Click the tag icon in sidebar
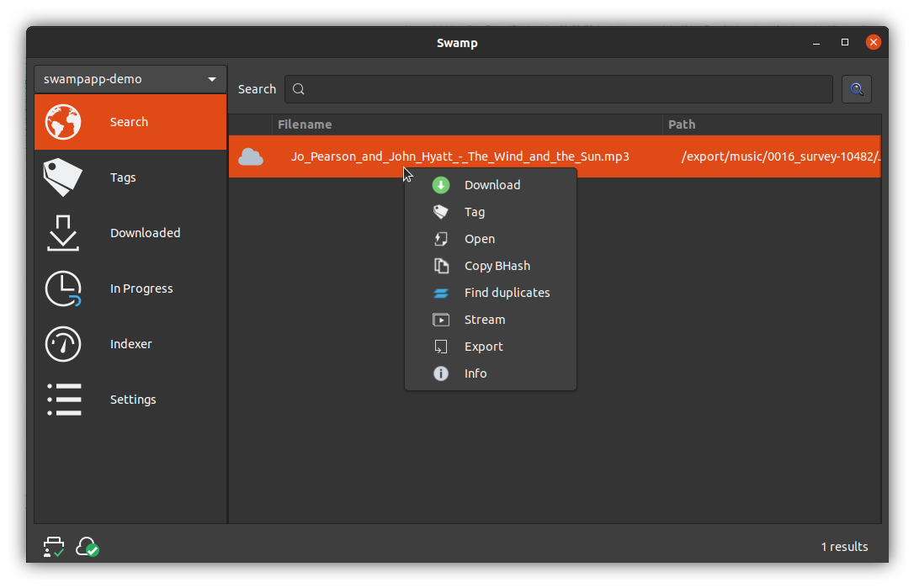Screen dimensions: 914x588 click(63, 177)
